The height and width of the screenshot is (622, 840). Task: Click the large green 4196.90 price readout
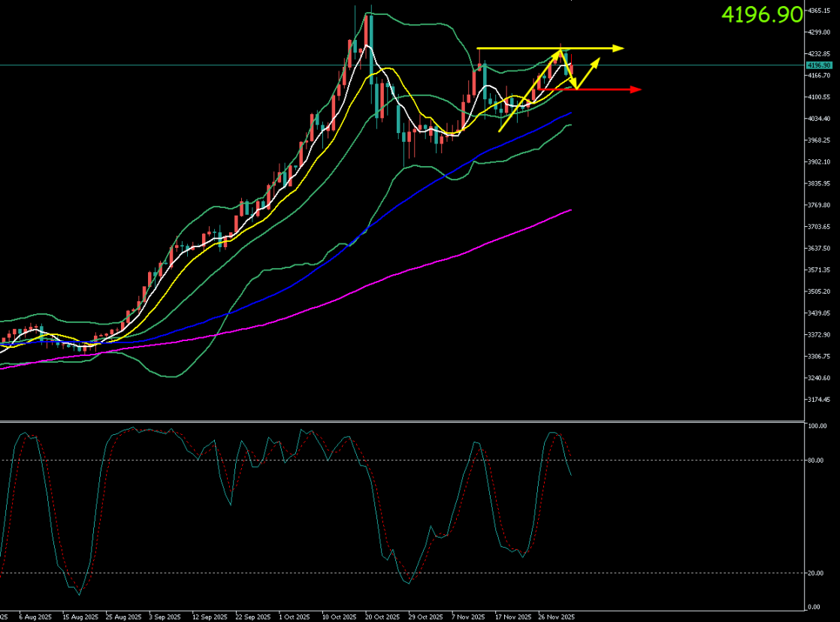pyautogui.click(x=761, y=14)
